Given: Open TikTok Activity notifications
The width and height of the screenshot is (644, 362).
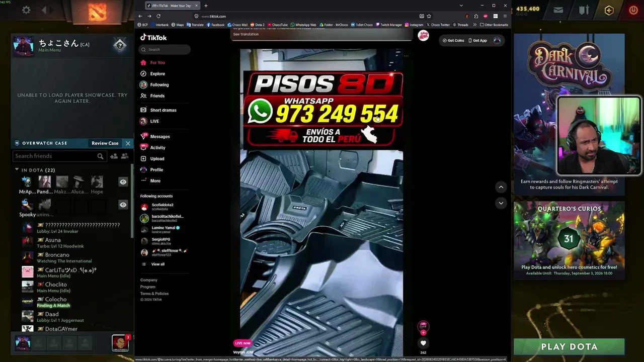Looking at the screenshot, I should [x=153, y=147].
